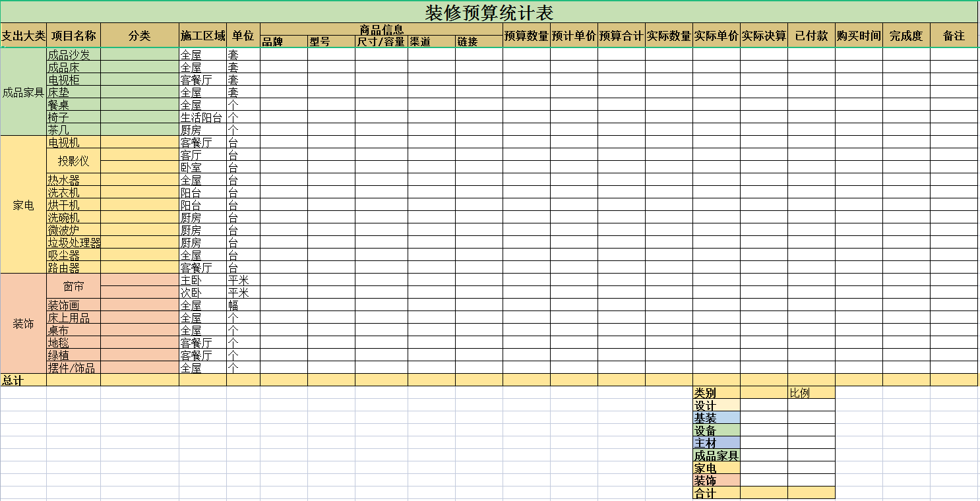Select the 支出大类 header cell
The image size is (980, 501).
click(x=24, y=36)
